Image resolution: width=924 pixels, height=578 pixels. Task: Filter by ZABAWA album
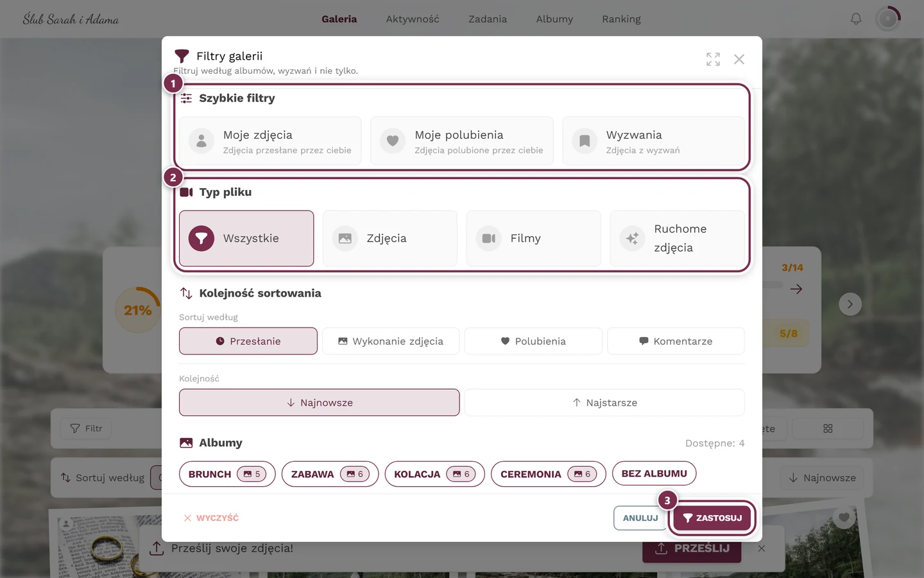coord(330,474)
